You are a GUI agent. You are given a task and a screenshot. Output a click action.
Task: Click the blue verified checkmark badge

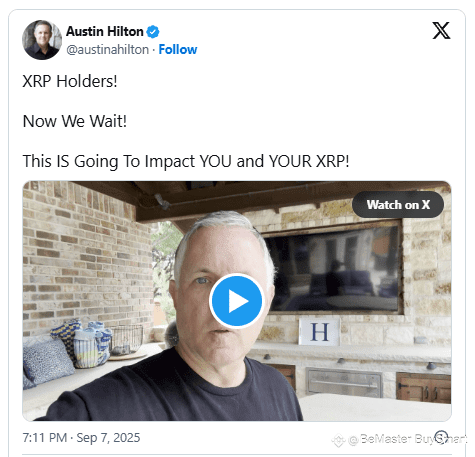(x=153, y=32)
